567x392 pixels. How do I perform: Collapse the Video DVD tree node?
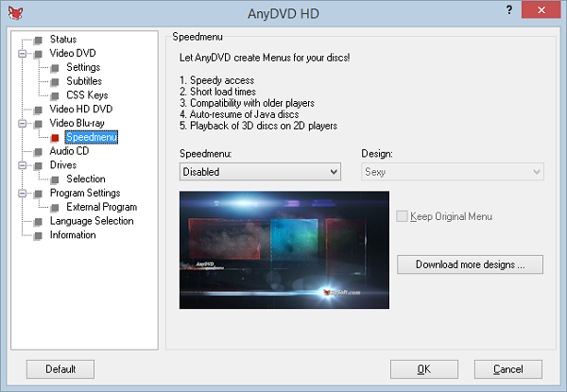23,54
